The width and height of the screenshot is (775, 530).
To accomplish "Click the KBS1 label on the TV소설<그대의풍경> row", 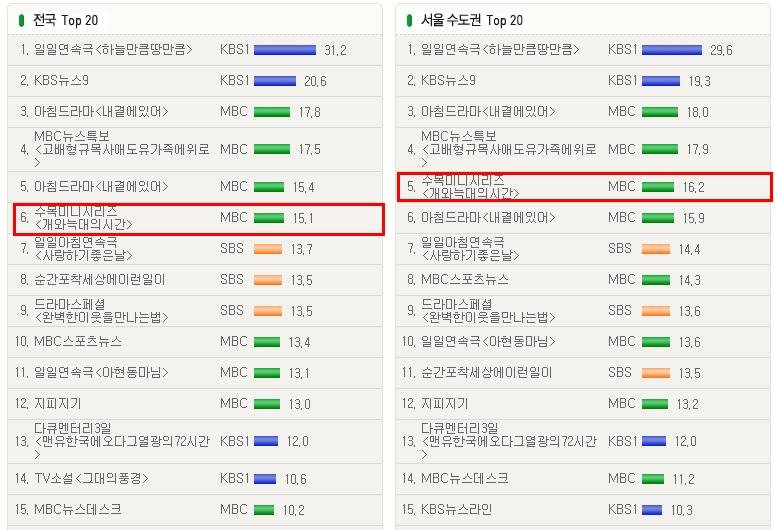I will coord(235,479).
